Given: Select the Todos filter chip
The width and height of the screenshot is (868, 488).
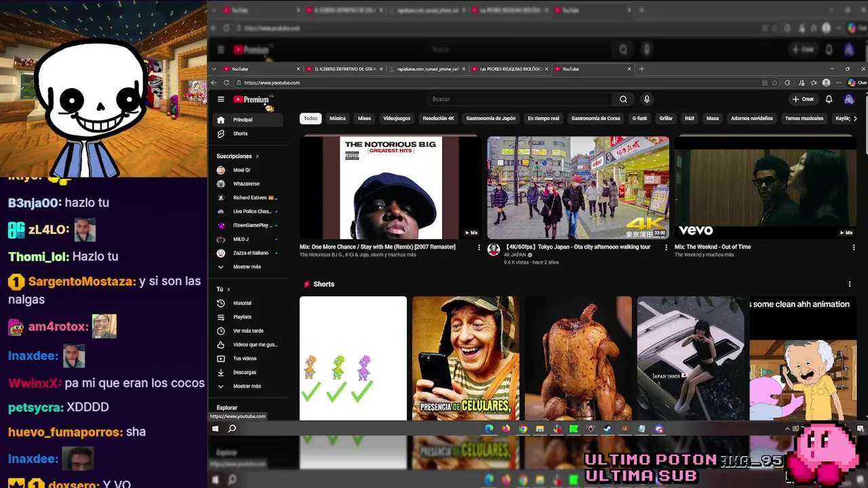Looking at the screenshot, I should coord(311,119).
